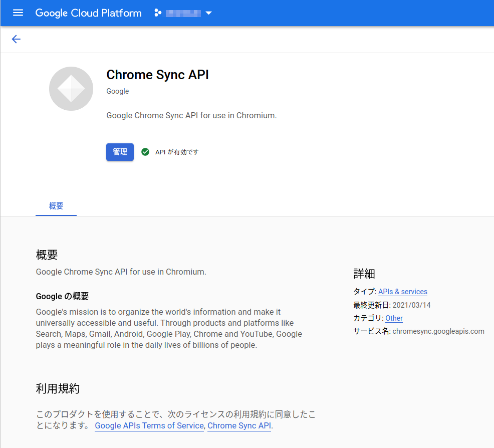The image size is (494, 448).
Task: Click the Chrome Sync API title
Action: (x=157, y=75)
